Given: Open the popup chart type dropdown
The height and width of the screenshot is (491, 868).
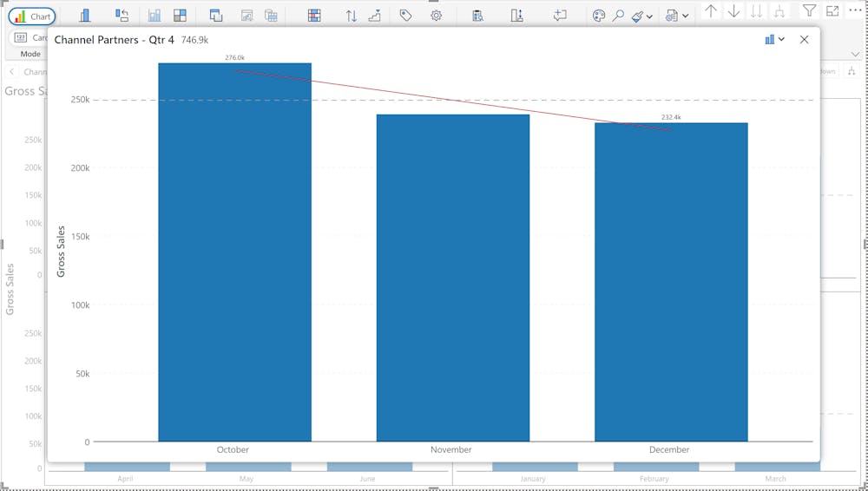Looking at the screenshot, I should pos(774,39).
